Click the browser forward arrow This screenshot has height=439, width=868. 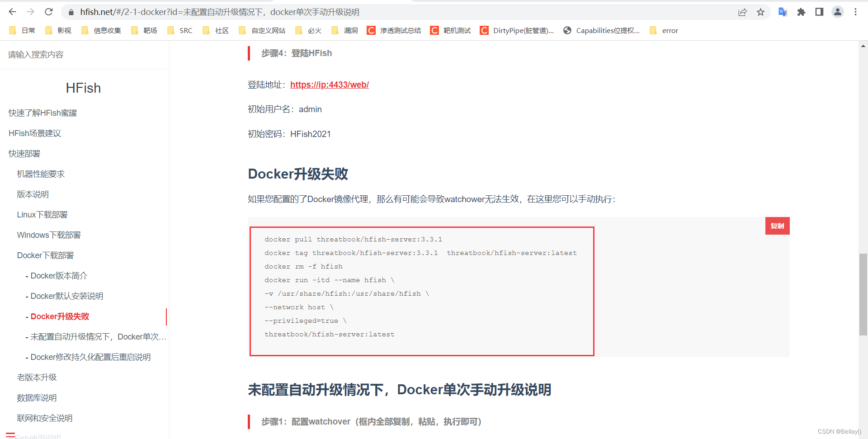31,12
